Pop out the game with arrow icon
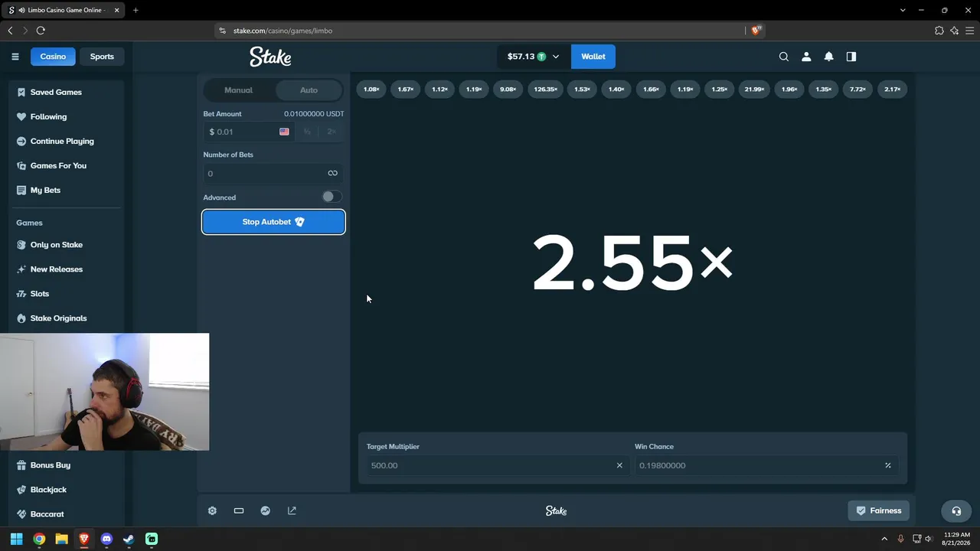 (292, 510)
